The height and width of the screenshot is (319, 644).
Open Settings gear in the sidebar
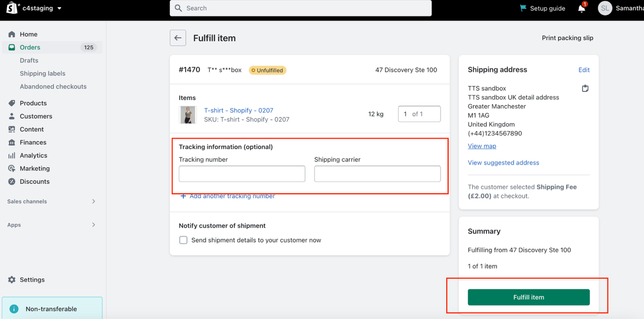pyautogui.click(x=12, y=280)
